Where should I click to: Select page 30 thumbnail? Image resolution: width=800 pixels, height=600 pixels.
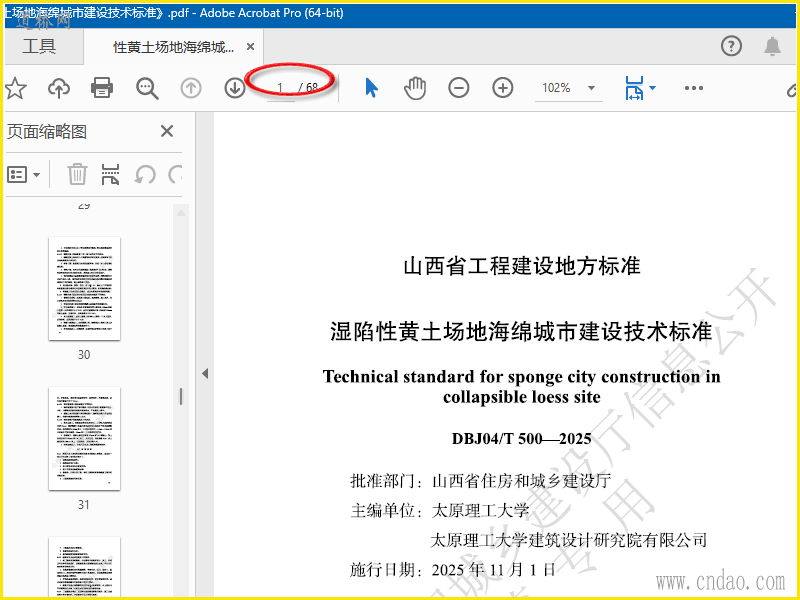point(84,288)
